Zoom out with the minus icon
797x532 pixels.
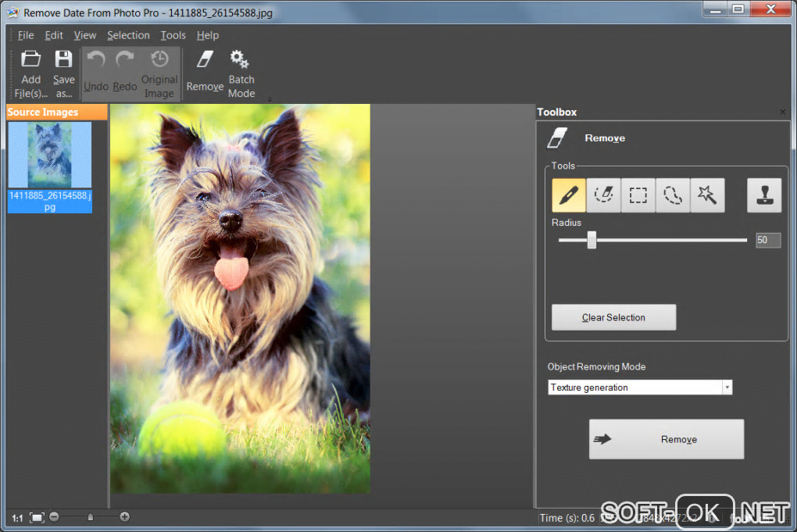pos(54,516)
